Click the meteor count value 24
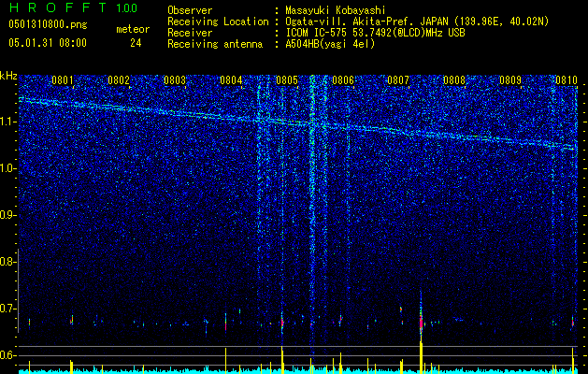Viewport: 588px width, 374px height. (x=136, y=43)
